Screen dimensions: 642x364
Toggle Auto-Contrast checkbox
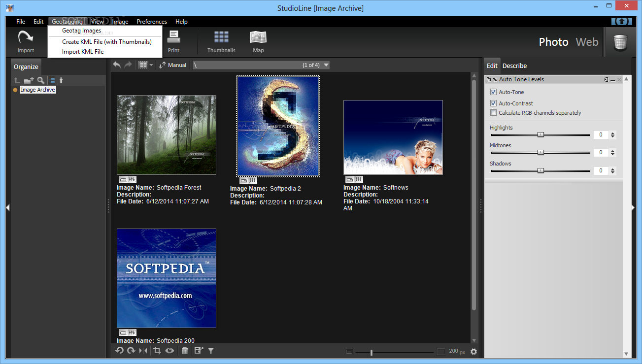[x=493, y=103]
